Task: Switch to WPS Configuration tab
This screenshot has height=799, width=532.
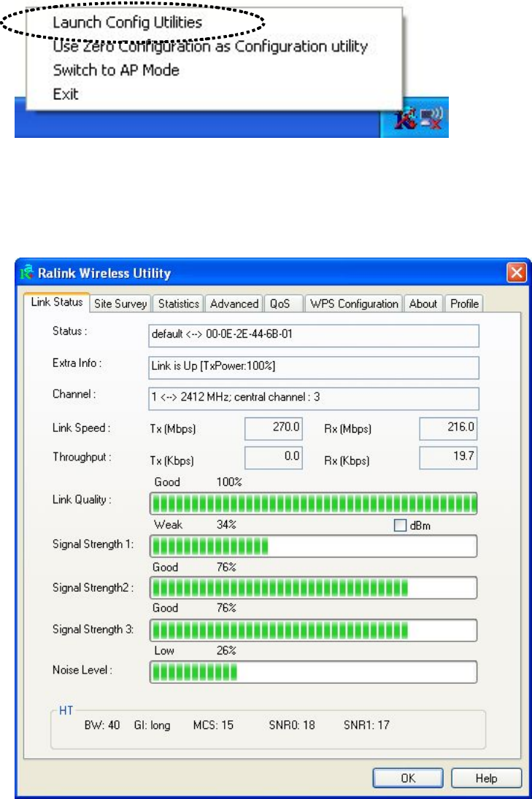Action: (x=354, y=304)
